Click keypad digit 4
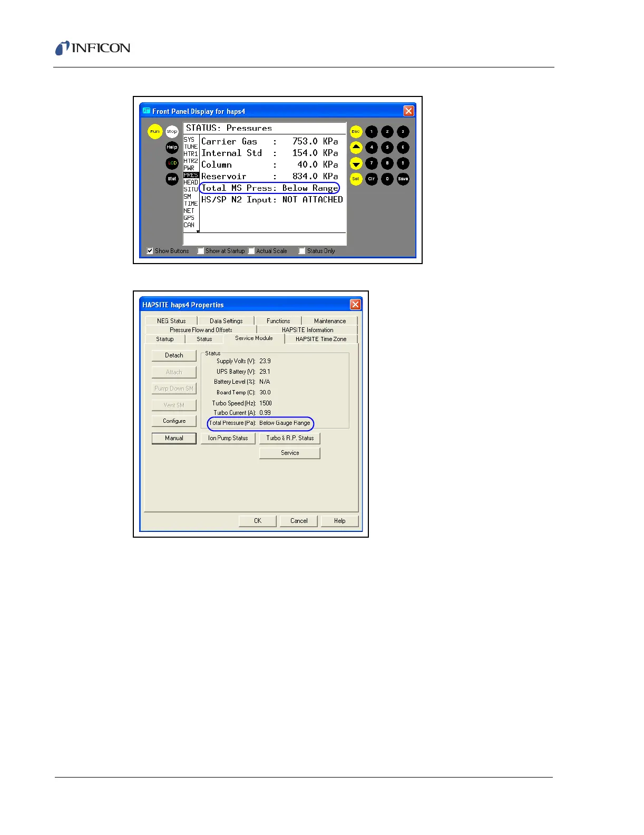The height and width of the screenshot is (835, 644). (372, 147)
